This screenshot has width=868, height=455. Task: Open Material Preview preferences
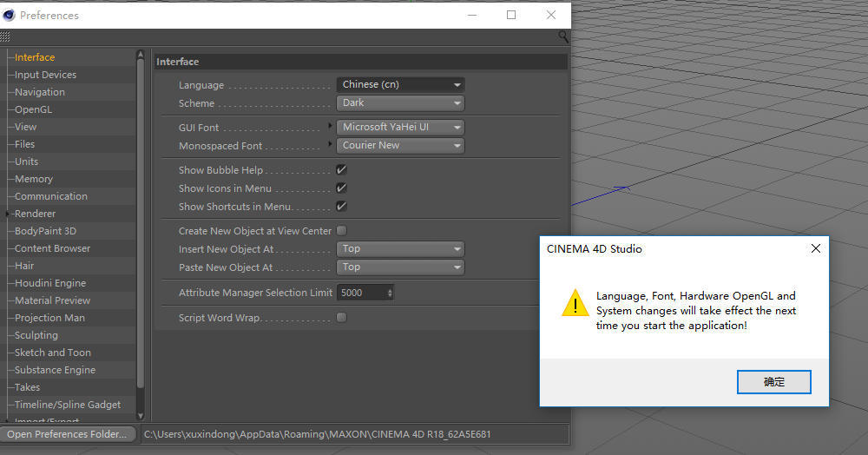pyautogui.click(x=53, y=300)
